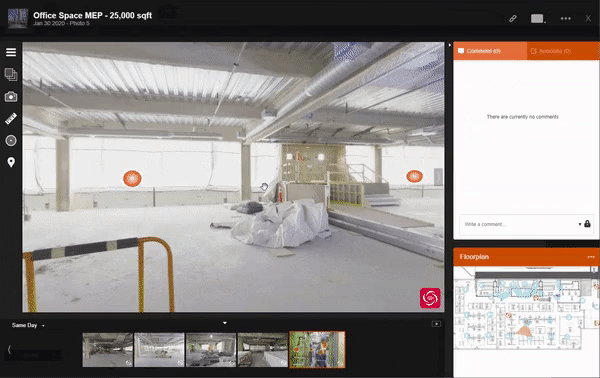Toggle comment privacy lock icon
This screenshot has height=378, width=600.
pos(587,224)
